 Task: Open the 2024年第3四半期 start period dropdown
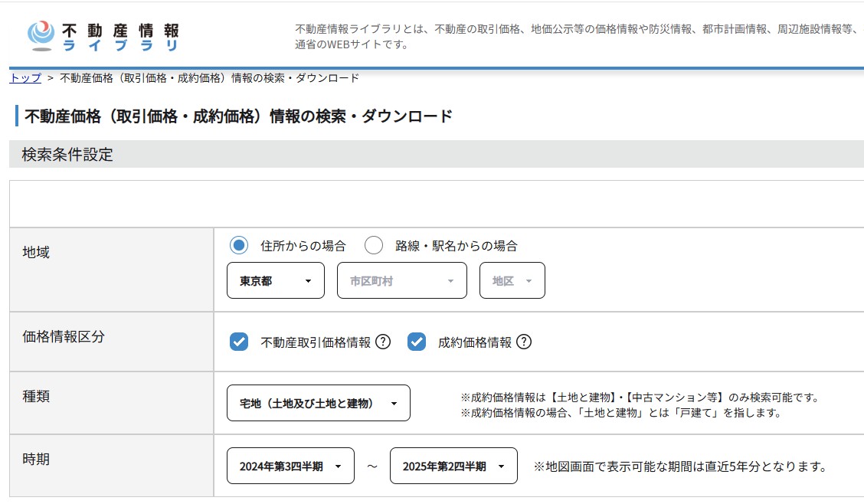coord(290,466)
